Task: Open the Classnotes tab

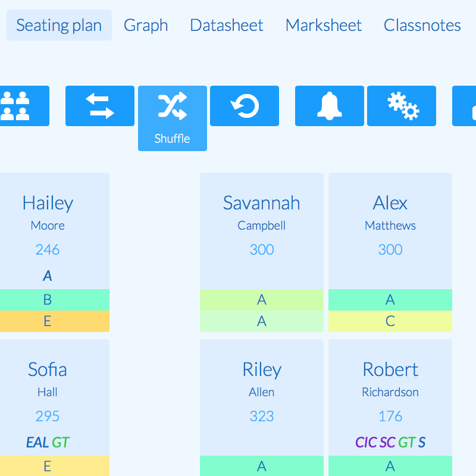Action: click(422, 25)
